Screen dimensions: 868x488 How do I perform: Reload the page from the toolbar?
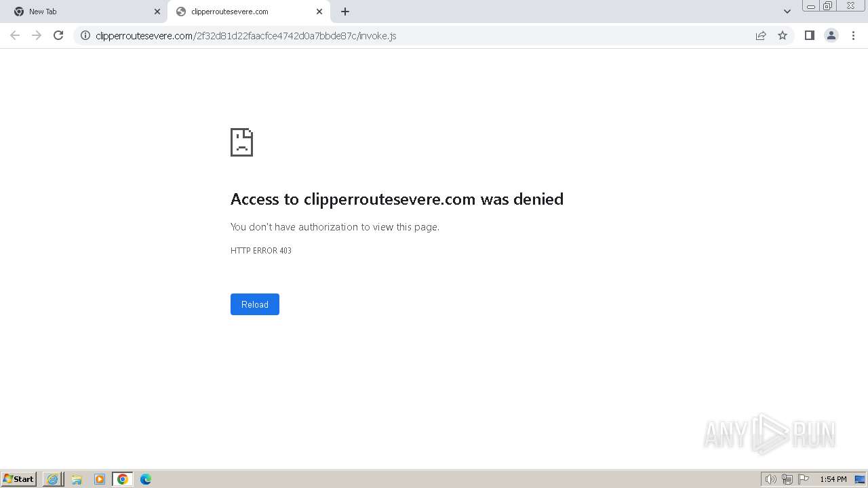[x=58, y=35]
